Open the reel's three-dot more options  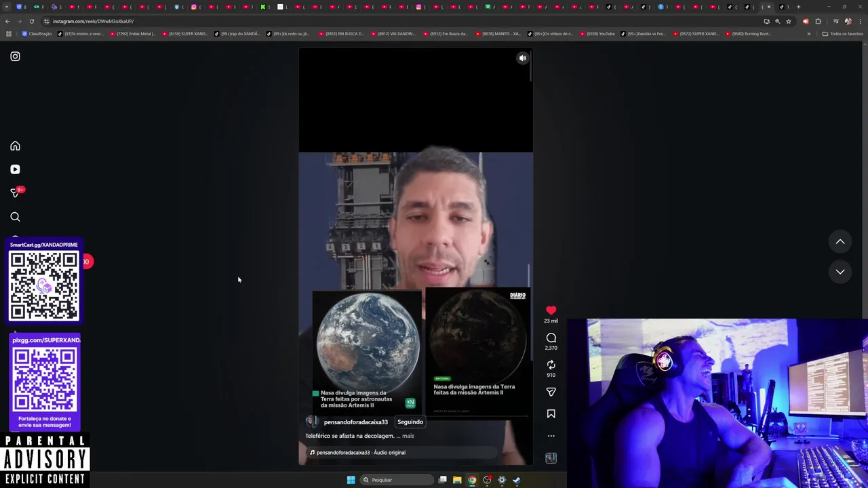click(551, 436)
